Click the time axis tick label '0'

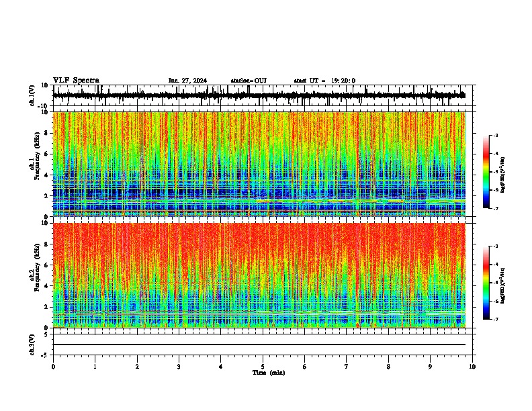point(53,367)
